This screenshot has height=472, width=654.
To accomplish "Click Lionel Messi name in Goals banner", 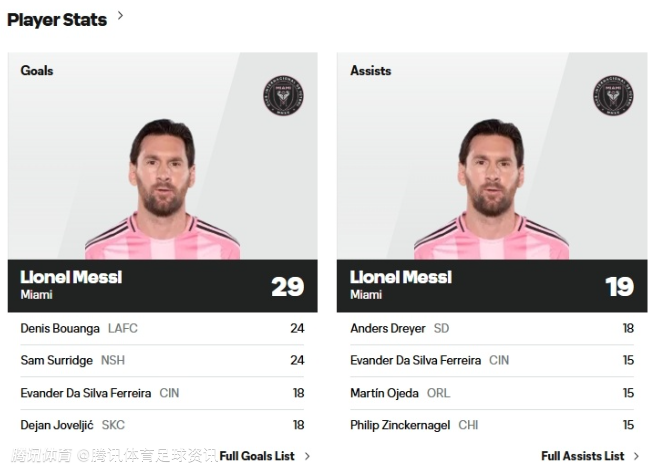I will click(x=71, y=277).
